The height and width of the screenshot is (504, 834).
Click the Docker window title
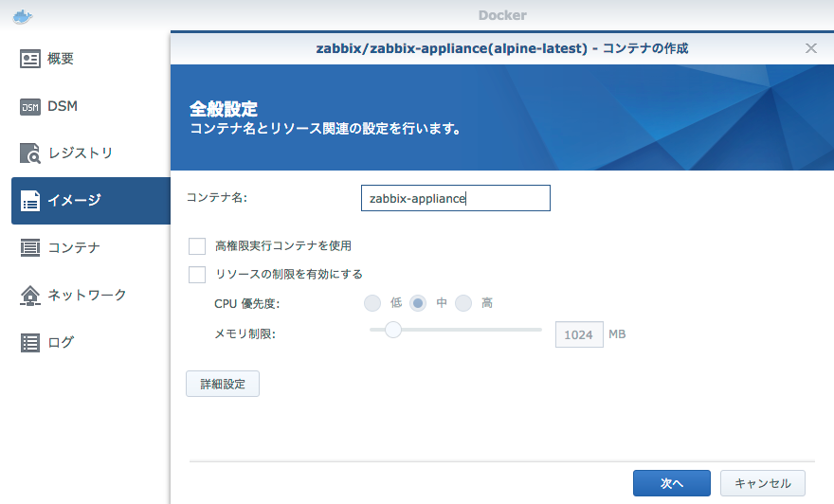502,15
